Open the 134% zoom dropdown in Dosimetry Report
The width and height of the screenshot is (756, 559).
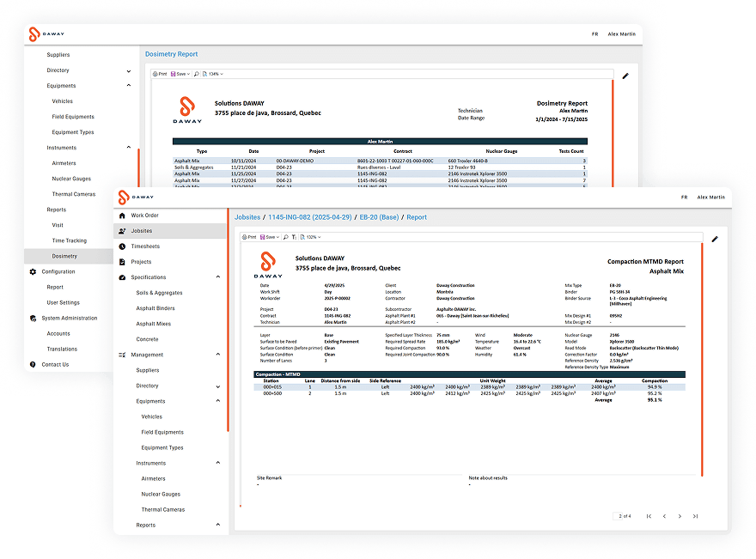coord(215,74)
